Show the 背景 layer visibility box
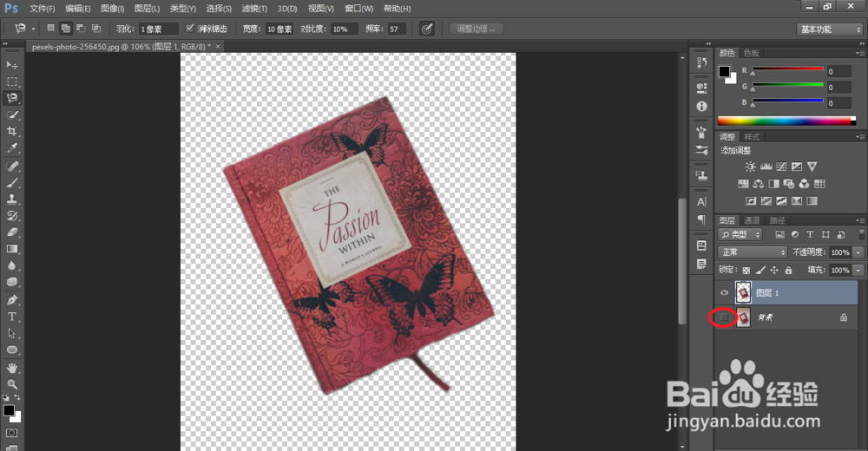Screen dimensions: 868x451 click(x=724, y=317)
